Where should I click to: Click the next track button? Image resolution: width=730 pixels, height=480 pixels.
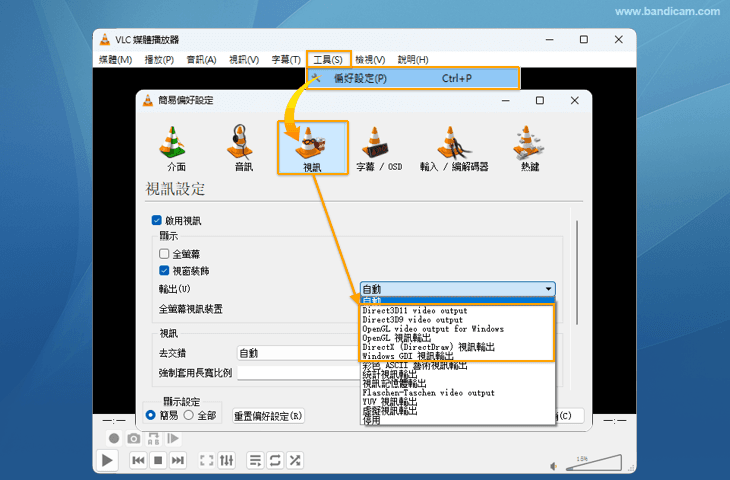click(177, 460)
